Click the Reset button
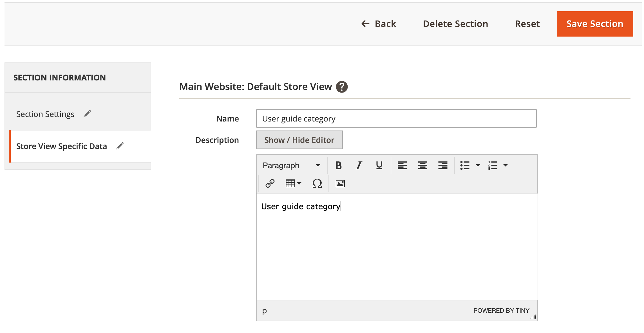The width and height of the screenshot is (644, 333). click(527, 24)
